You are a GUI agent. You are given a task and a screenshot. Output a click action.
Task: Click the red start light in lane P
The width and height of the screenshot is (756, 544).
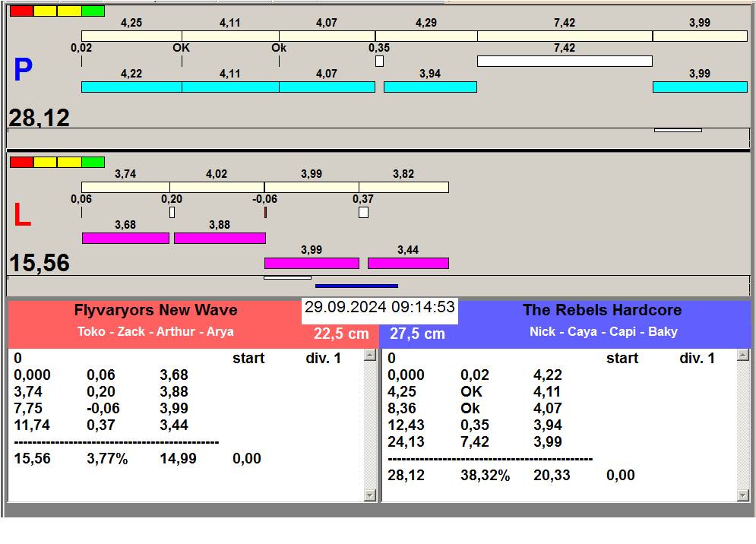pyautogui.click(x=21, y=11)
